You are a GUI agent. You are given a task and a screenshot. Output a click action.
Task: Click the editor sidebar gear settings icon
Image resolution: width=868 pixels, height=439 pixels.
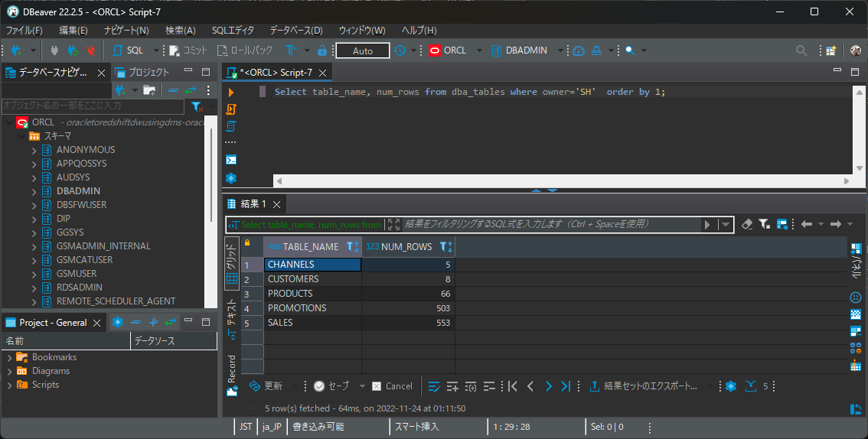[x=231, y=177]
